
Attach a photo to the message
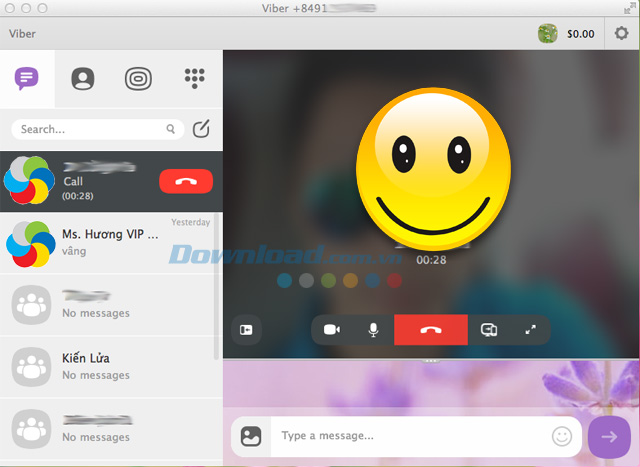(x=251, y=436)
